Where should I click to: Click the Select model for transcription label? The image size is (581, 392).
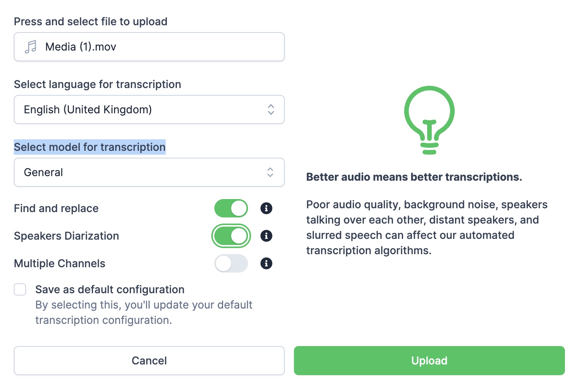90,147
